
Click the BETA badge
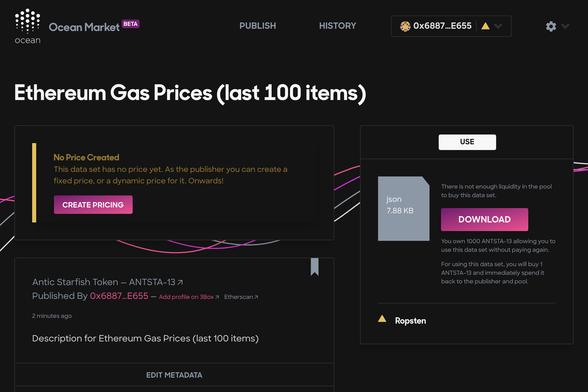[x=131, y=24]
